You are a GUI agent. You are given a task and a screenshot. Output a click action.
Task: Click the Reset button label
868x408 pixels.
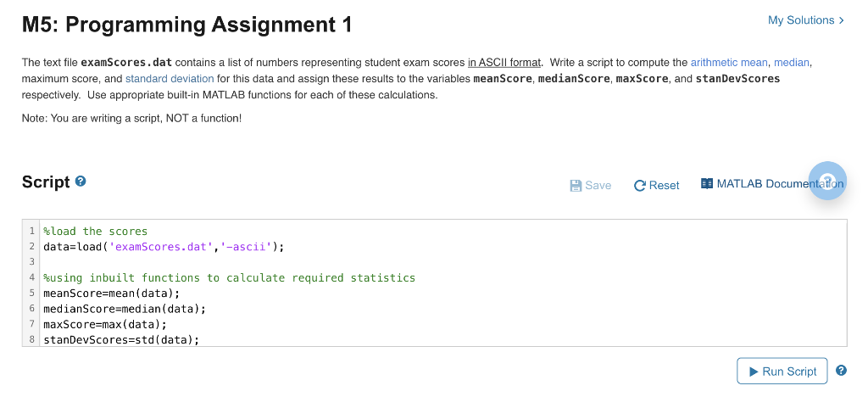[664, 186]
